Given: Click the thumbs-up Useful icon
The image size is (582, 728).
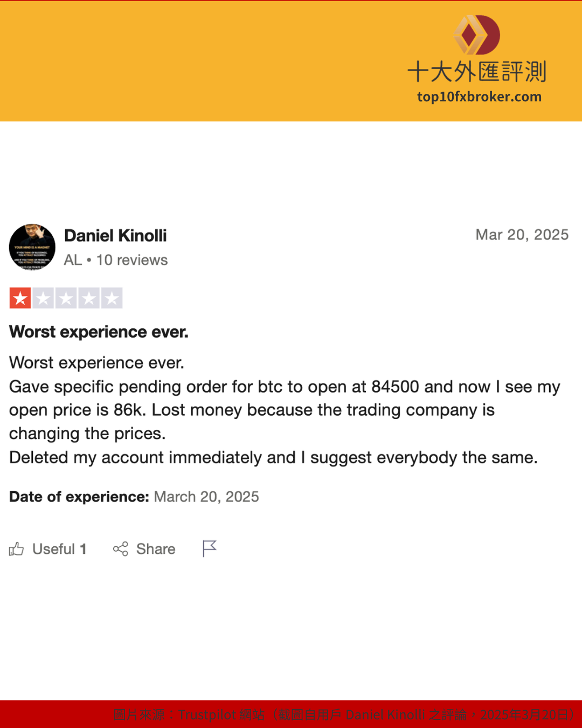Looking at the screenshot, I should 16,549.
